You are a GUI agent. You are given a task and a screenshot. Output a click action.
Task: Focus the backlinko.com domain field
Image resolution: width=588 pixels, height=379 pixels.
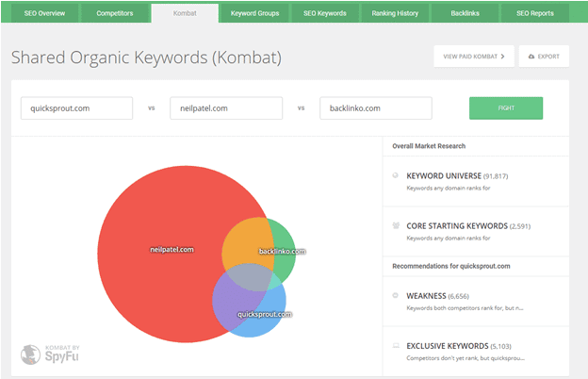pos(376,108)
